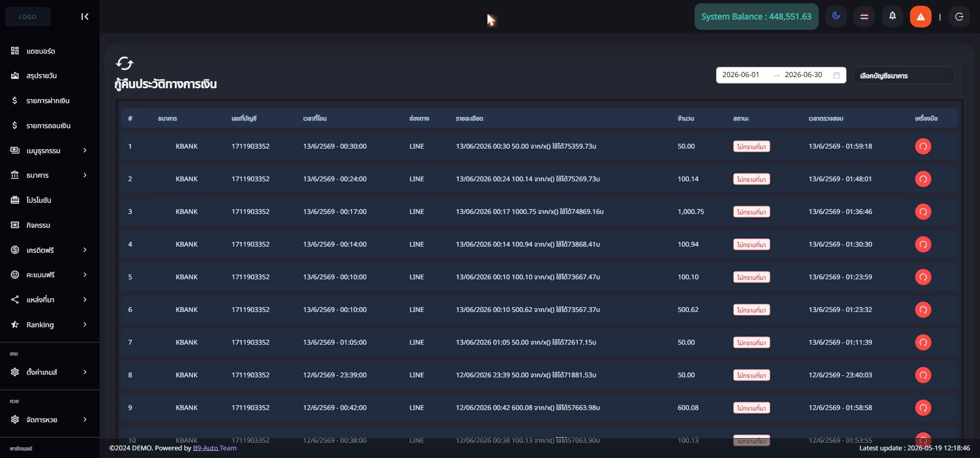The height and width of the screenshot is (458, 980).
Task: Click restore button for row 8
Action: [923, 375]
